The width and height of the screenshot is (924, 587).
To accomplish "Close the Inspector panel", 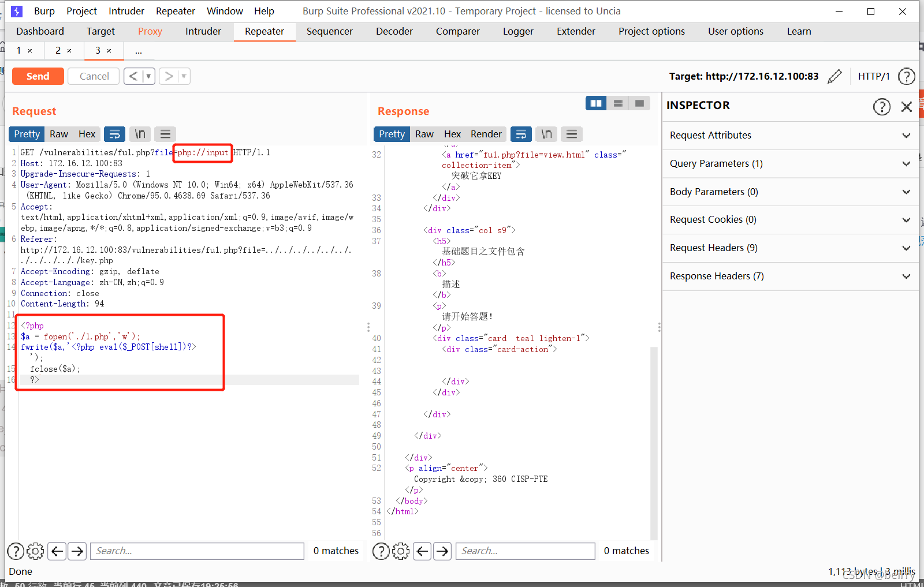I will click(x=907, y=106).
